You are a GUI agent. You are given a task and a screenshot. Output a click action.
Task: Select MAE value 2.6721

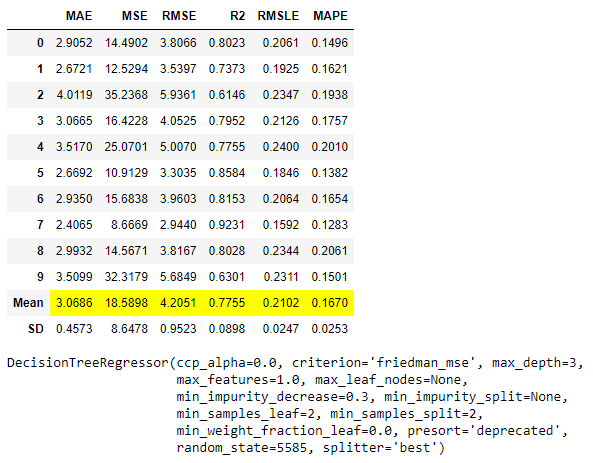pyautogui.click(x=74, y=69)
